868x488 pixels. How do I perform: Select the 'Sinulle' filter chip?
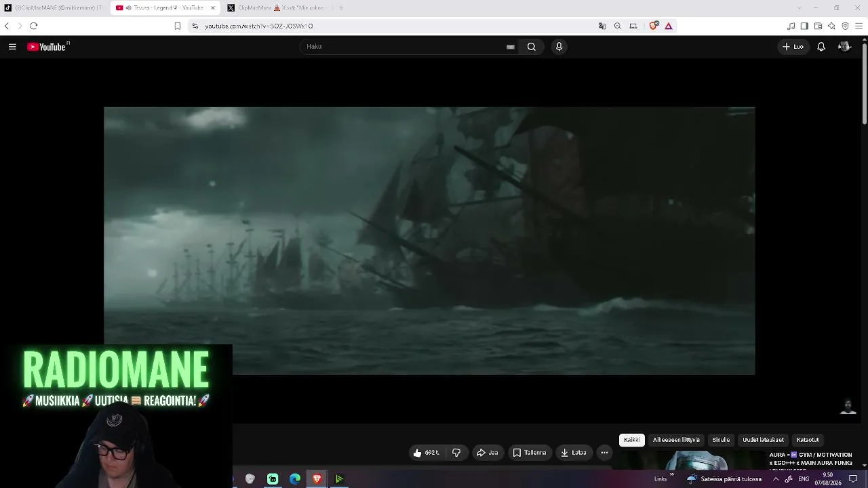click(721, 440)
